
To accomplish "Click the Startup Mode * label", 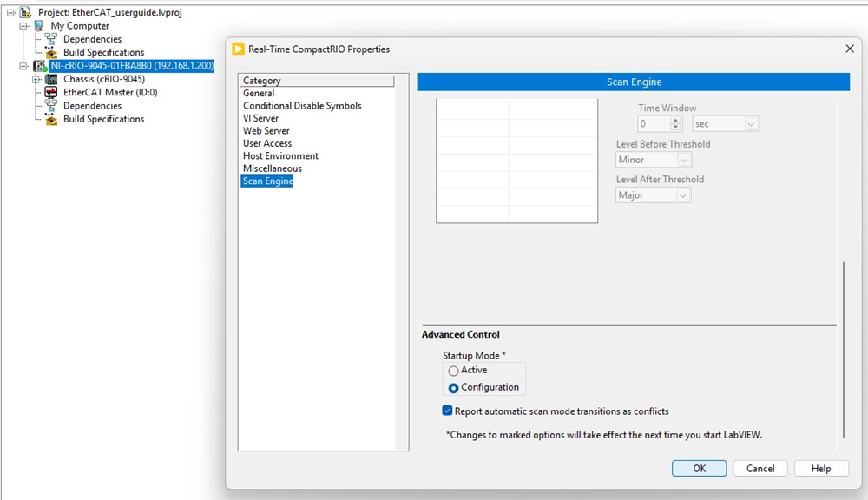I will (475, 356).
